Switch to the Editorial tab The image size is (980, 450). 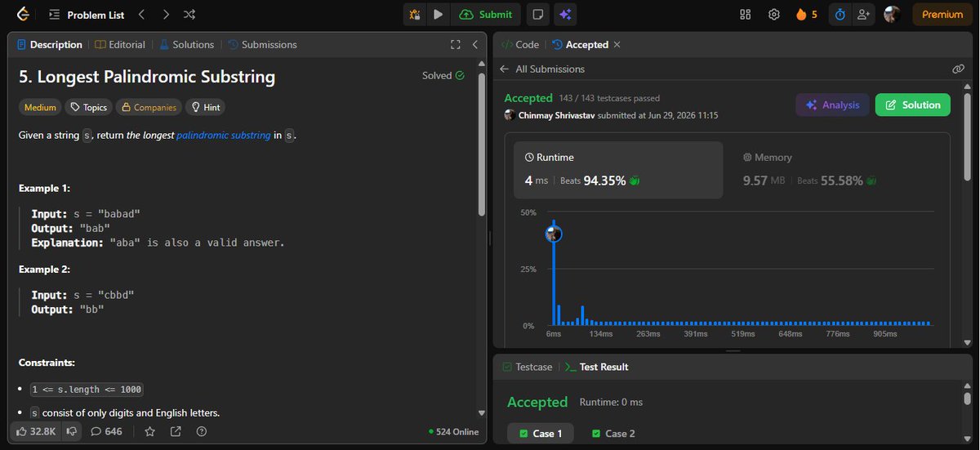coord(121,45)
